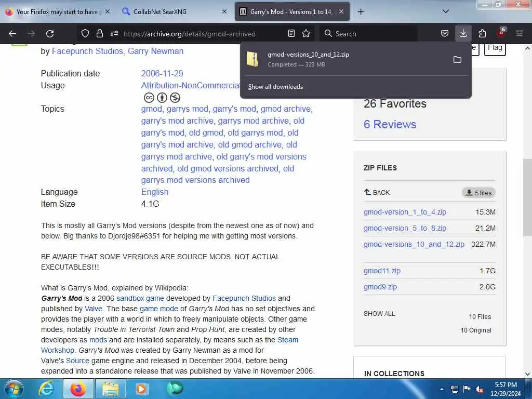Open Windows Explorer from the taskbar

pos(111,389)
